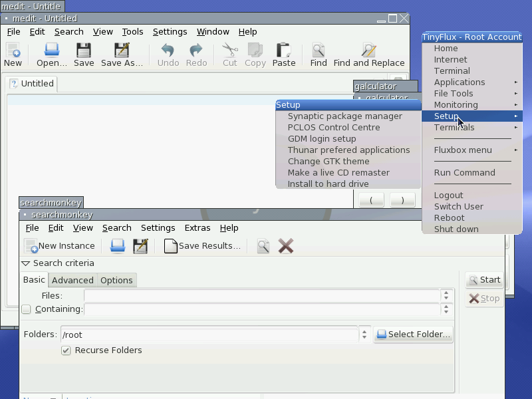Click Save As icon in medit toolbar
The height and width of the screenshot is (399, 532).
[x=122, y=50]
